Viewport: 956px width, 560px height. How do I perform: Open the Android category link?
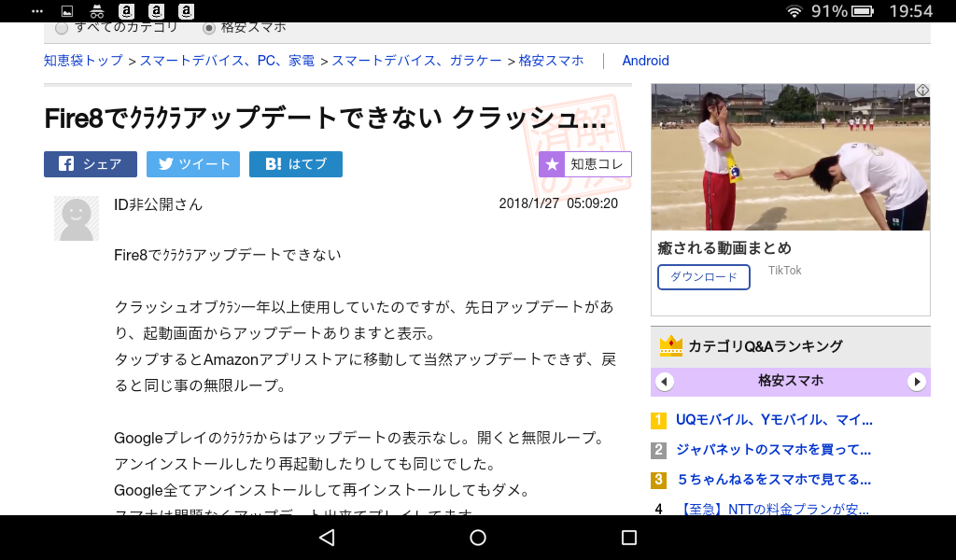click(646, 61)
